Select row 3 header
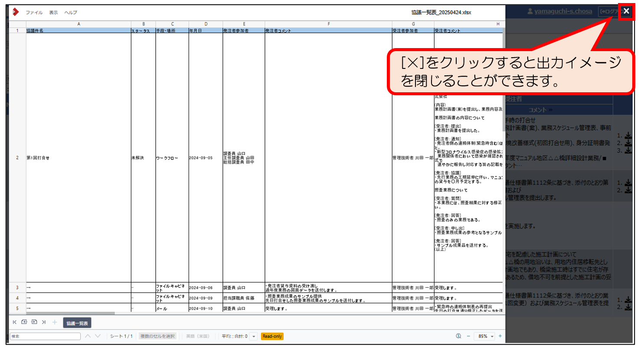The height and width of the screenshot is (353, 644). (x=17, y=288)
